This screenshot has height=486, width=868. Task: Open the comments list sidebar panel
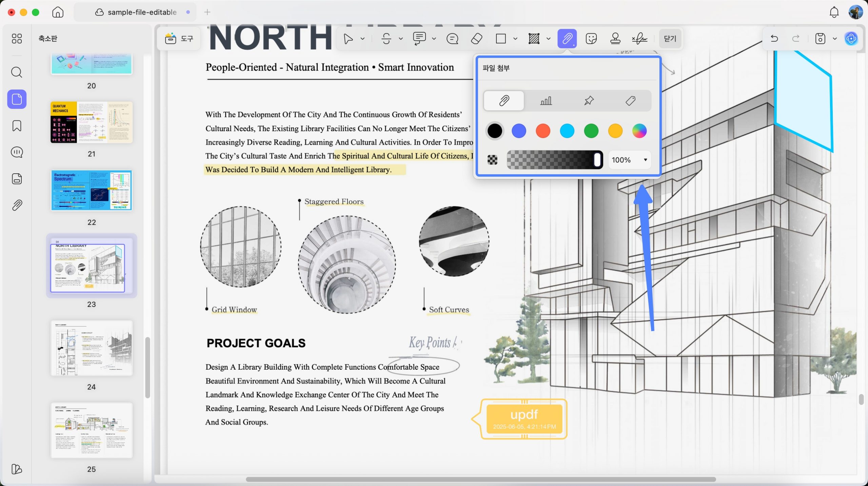17,152
